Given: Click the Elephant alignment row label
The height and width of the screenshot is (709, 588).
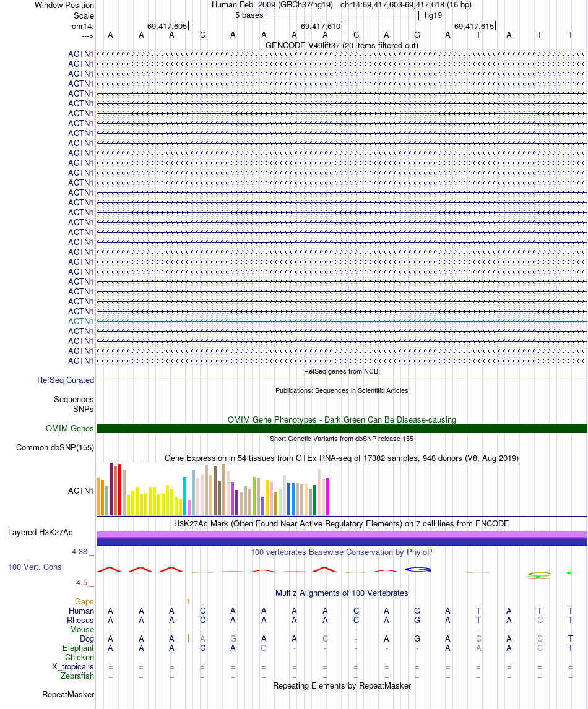Looking at the screenshot, I should (78, 648).
